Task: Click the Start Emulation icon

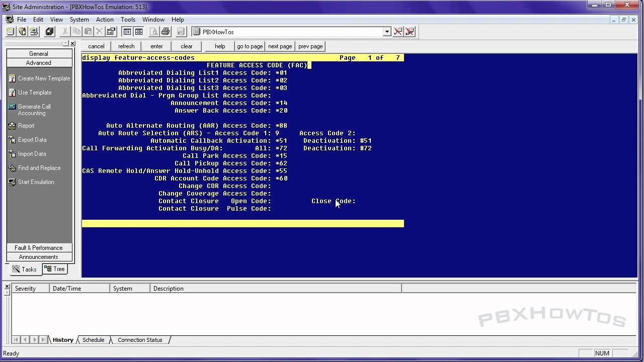Action: coord(12,182)
